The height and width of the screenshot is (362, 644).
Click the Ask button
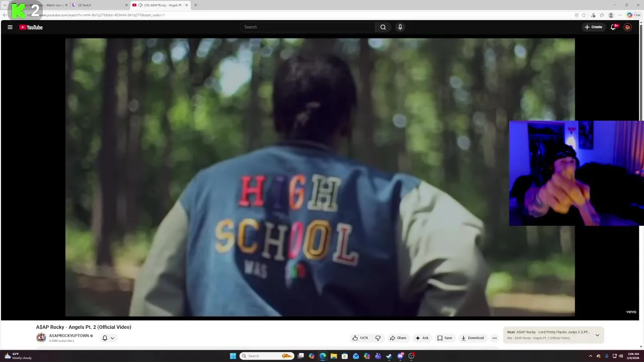(422, 338)
